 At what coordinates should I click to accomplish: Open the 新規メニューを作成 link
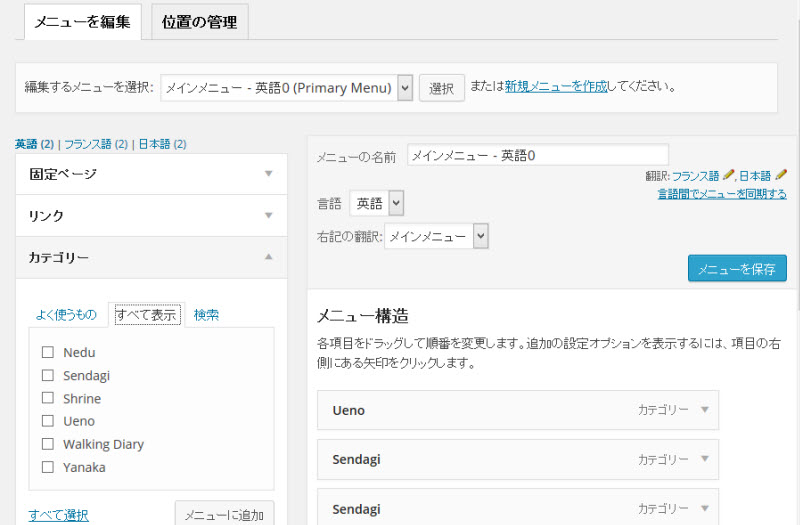[x=556, y=86]
